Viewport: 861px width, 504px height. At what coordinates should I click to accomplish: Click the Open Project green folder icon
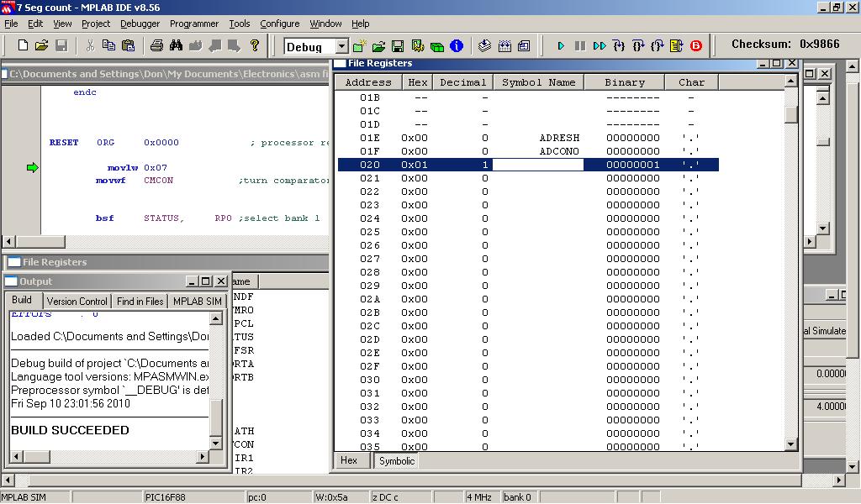coord(378,46)
